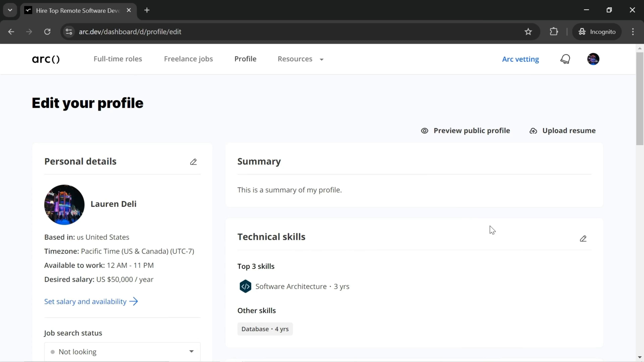Click Lauren Deli's profile photo
This screenshot has height=362, width=644.
(x=64, y=205)
